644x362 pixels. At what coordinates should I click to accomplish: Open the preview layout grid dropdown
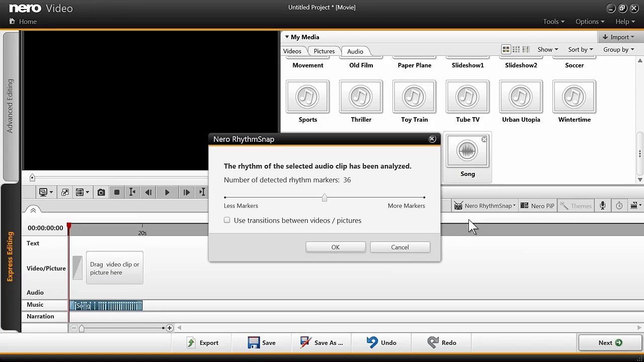pyautogui.click(x=82, y=192)
